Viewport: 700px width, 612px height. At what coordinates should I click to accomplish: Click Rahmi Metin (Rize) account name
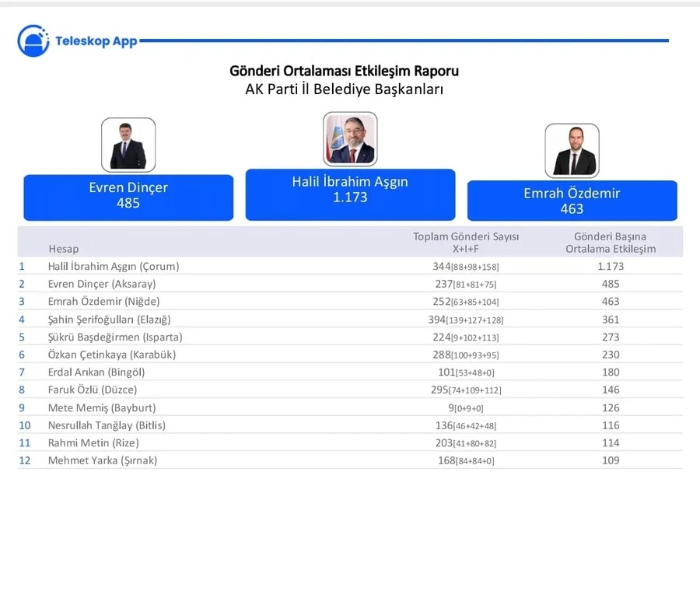click(93, 442)
